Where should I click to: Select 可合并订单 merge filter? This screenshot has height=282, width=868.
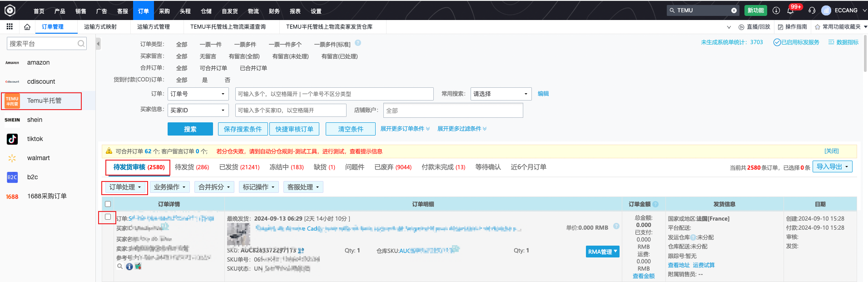coord(213,68)
